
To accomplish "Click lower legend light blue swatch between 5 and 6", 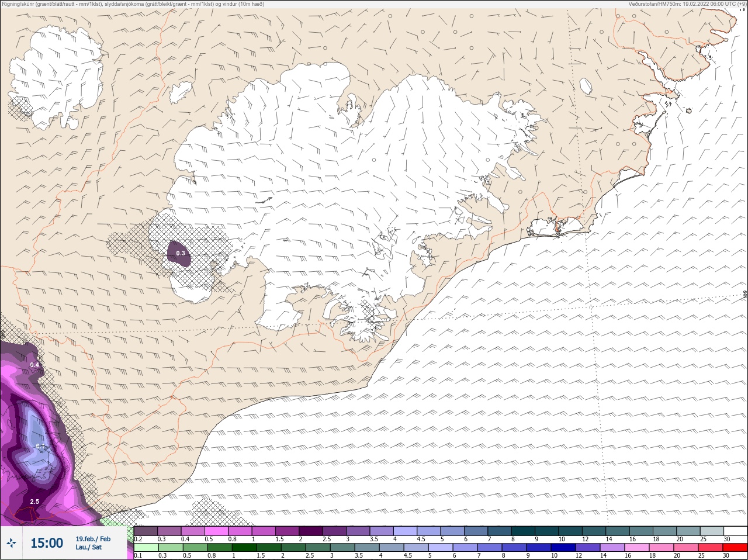I will (x=441, y=548).
